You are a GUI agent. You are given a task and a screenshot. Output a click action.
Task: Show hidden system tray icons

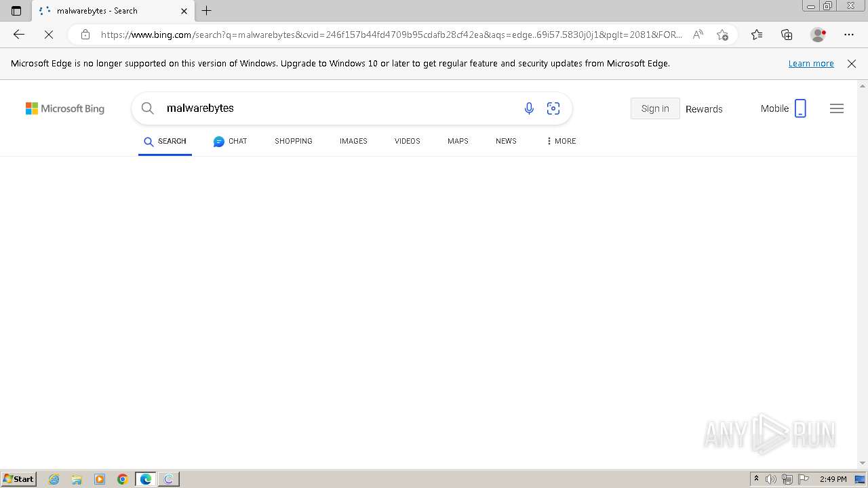tap(756, 479)
